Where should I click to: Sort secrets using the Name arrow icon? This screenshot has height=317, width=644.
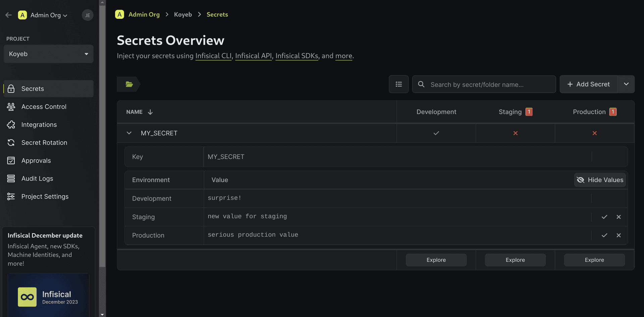coord(150,112)
